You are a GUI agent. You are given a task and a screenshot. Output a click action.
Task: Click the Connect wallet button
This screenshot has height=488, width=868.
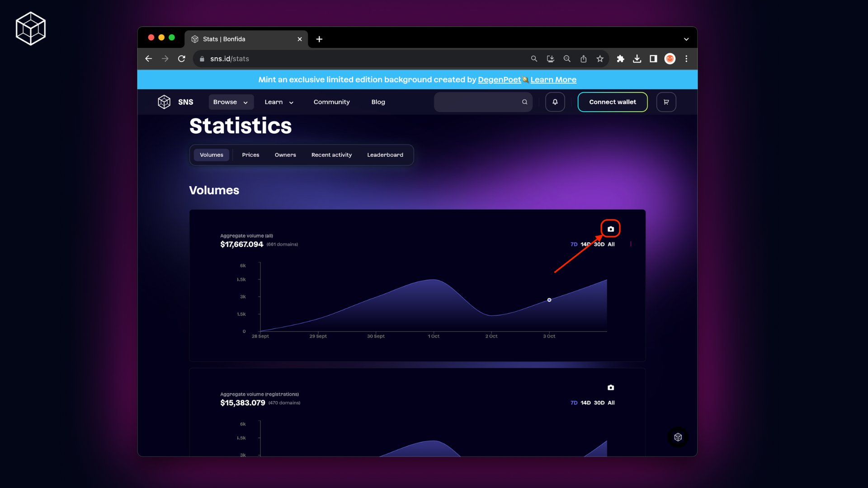tap(613, 102)
